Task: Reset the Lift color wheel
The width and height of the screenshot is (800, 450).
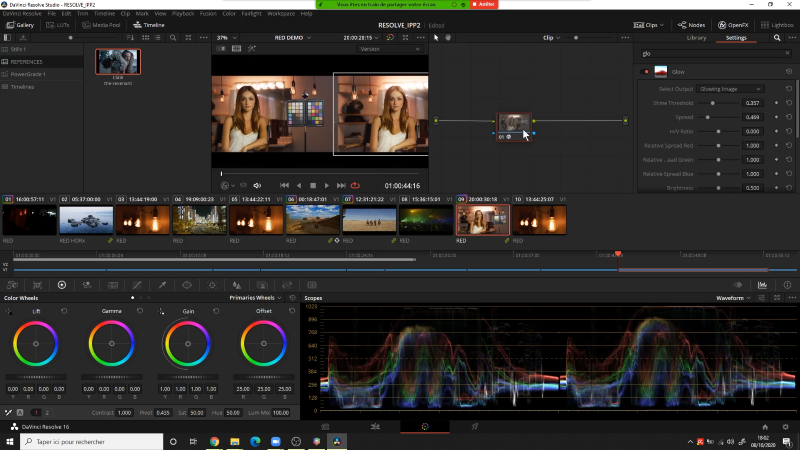Action: (x=64, y=311)
